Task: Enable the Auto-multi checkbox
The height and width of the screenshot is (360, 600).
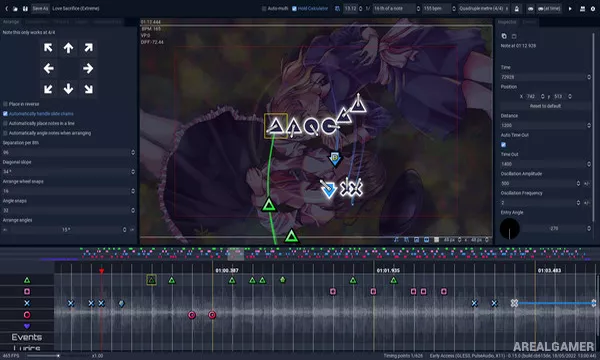Action: pyautogui.click(x=264, y=8)
